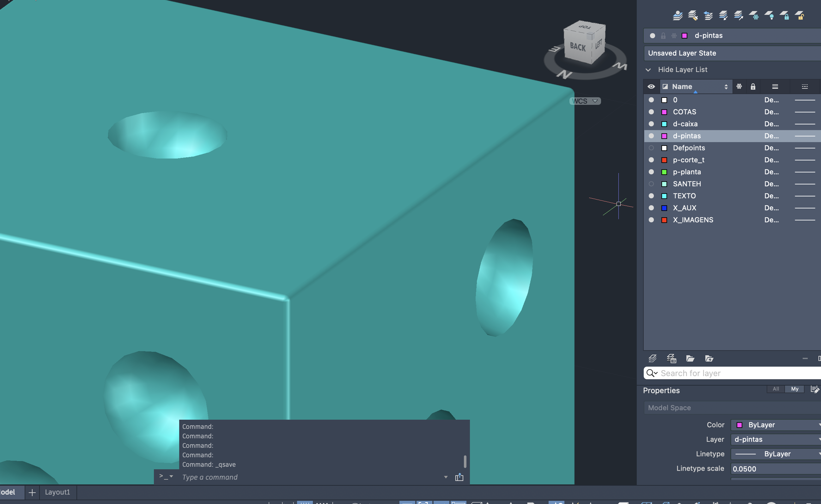
Task: Show the hidden SANTEH layer
Action: pos(651,184)
